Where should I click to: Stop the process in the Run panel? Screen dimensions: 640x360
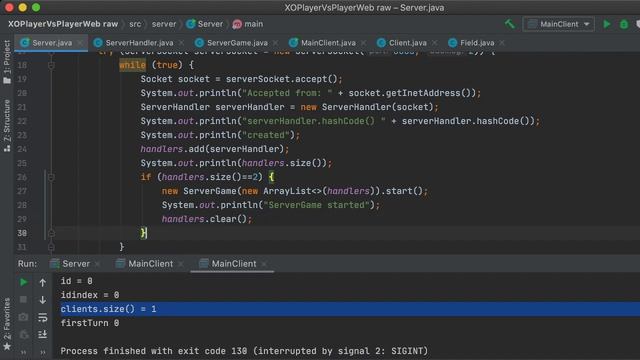pyautogui.click(x=24, y=300)
